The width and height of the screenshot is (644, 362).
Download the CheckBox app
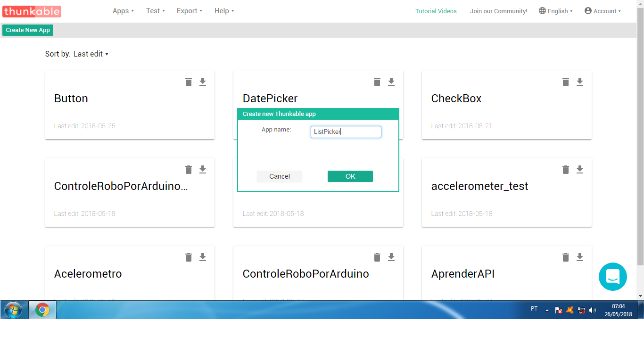pos(579,82)
